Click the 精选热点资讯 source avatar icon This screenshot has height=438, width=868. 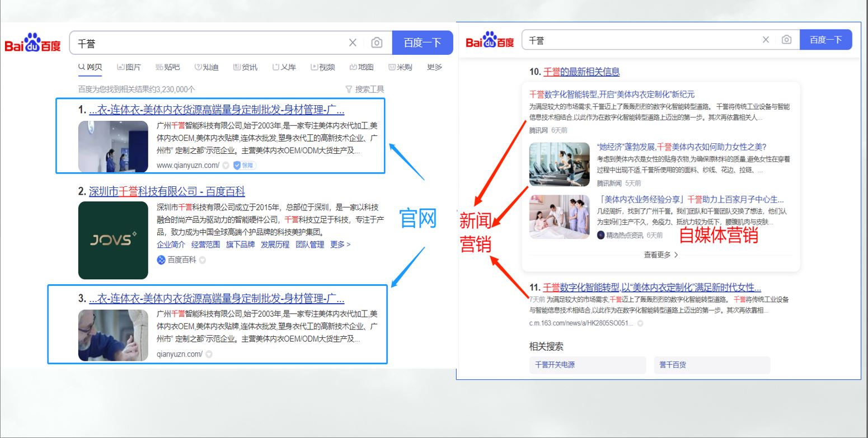(601, 236)
